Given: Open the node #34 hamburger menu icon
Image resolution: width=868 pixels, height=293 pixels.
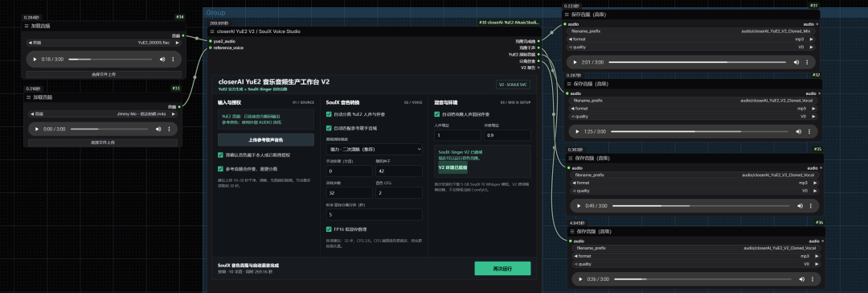Looking at the screenshot, I should (x=27, y=26).
